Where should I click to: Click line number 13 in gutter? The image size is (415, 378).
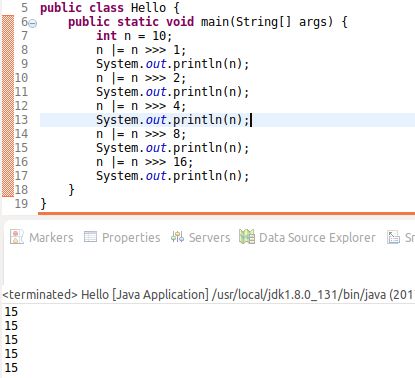pyautogui.click(x=21, y=120)
